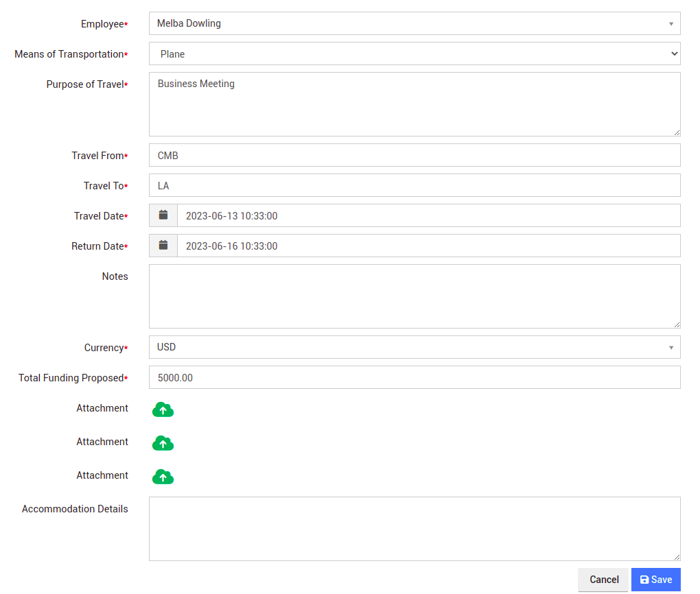
Task: Click the Notes textarea resize handle
Action: coord(677,324)
